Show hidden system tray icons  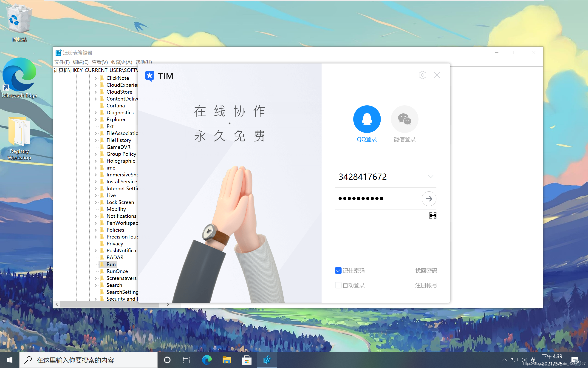click(504, 360)
